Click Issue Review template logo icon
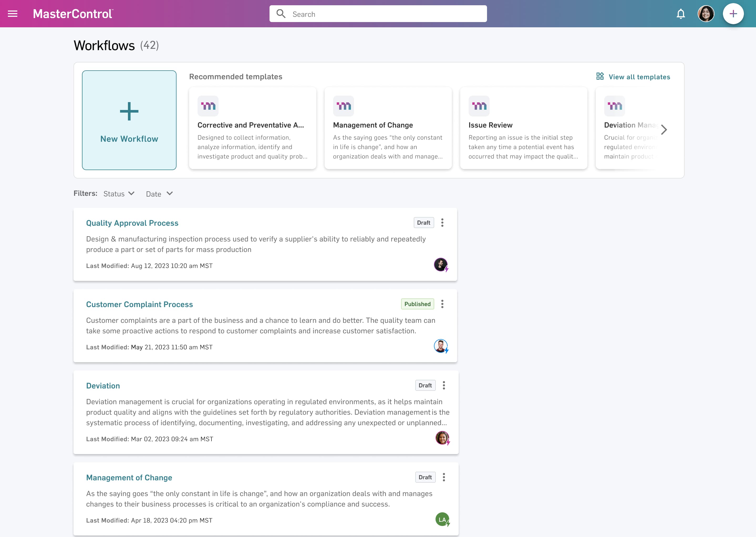 [x=479, y=106]
